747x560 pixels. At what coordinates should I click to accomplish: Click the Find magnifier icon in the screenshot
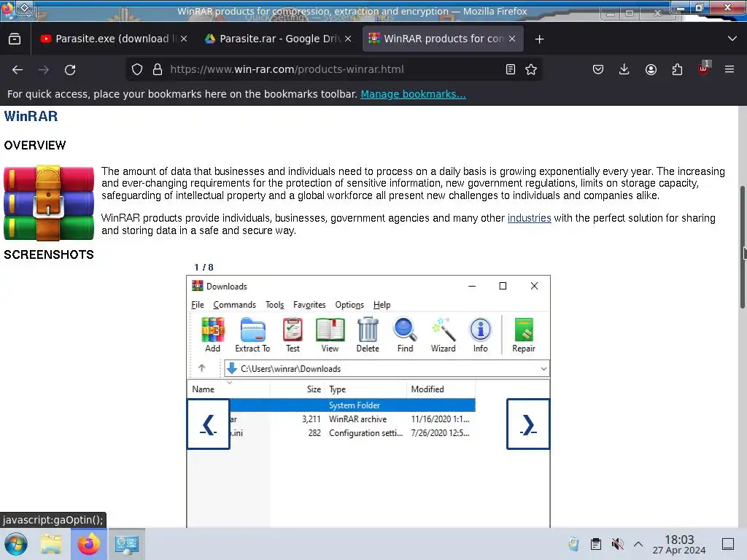click(x=405, y=335)
